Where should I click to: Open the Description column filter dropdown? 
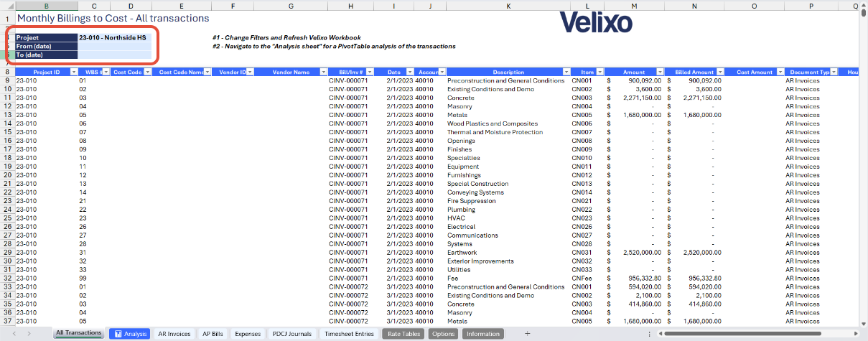coord(566,73)
